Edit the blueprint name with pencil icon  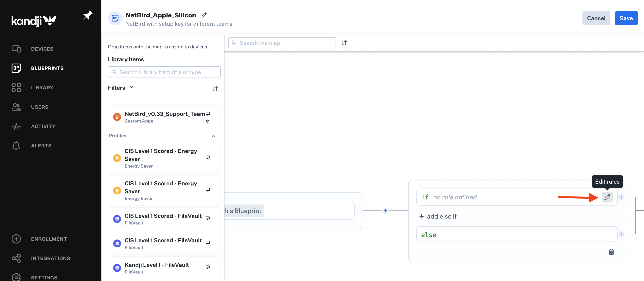[x=204, y=15]
